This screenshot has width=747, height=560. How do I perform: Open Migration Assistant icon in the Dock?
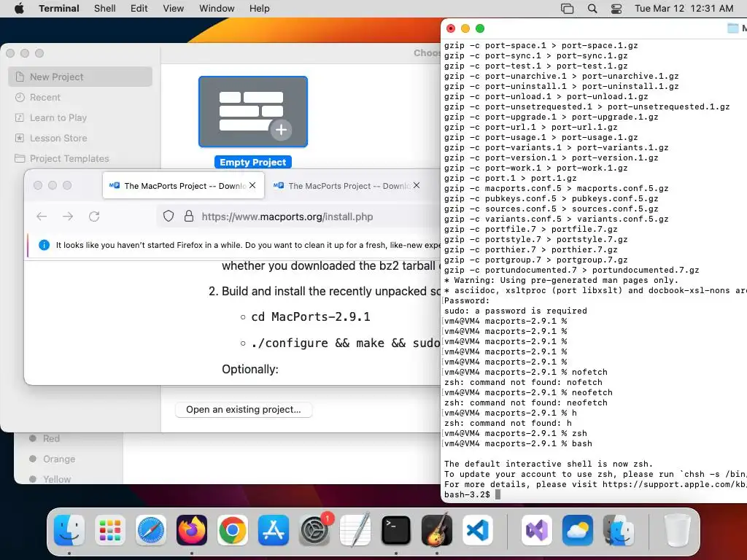pos(619,530)
